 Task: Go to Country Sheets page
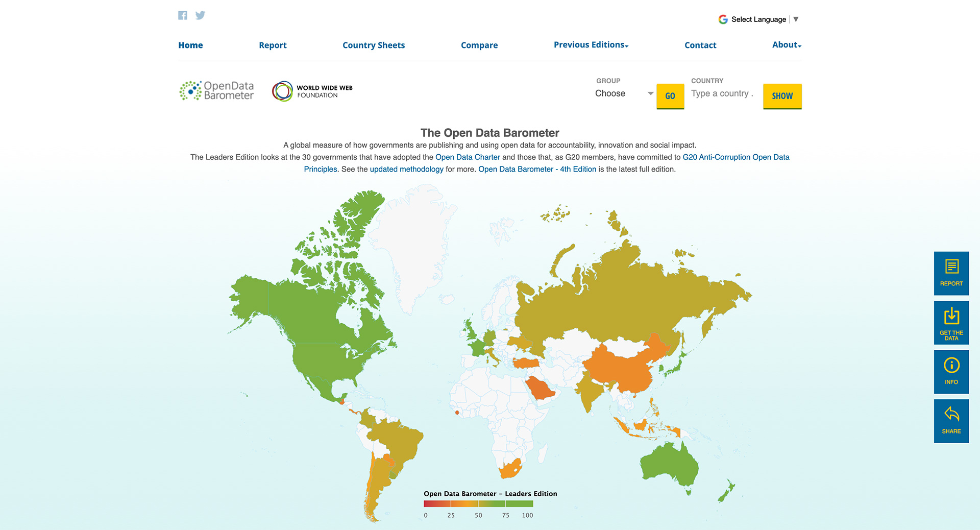tap(373, 45)
